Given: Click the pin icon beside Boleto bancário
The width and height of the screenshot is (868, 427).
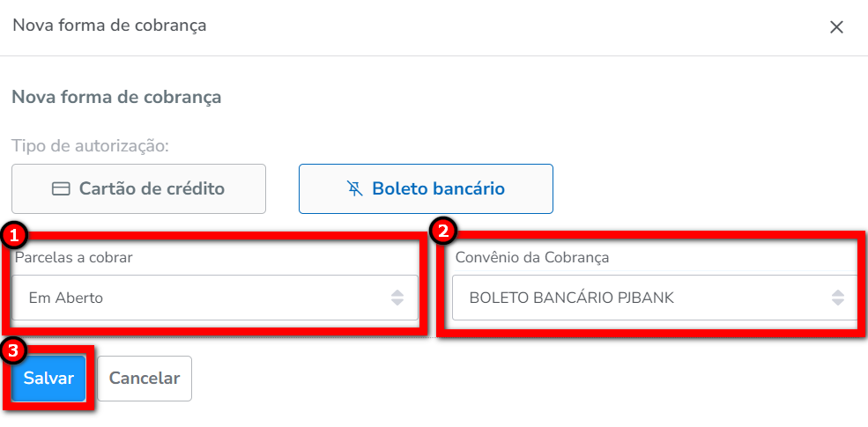Looking at the screenshot, I should pyautogui.click(x=355, y=188).
